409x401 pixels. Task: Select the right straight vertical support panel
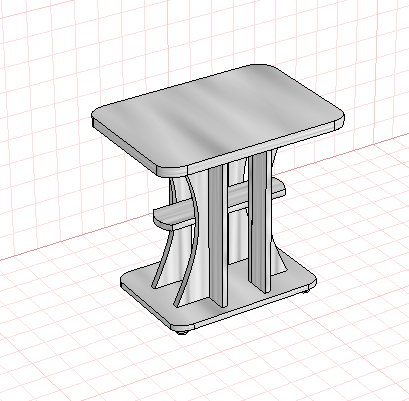[260, 222]
